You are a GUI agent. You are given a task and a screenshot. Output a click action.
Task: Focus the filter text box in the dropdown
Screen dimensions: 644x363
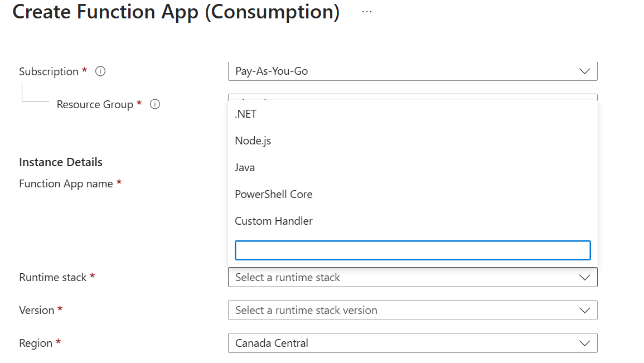[x=413, y=250]
